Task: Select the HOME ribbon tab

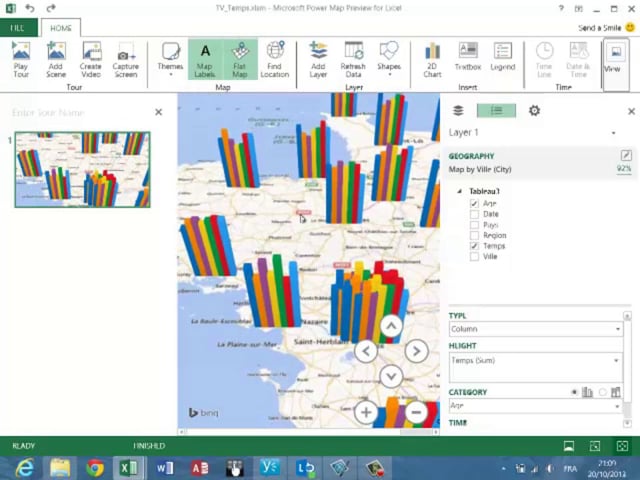Action: point(61,28)
